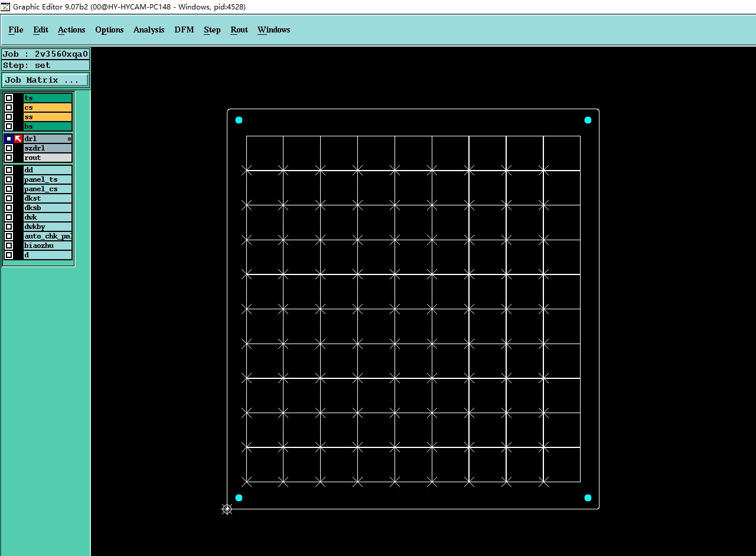756x556 pixels.
Task: Select the ts layer name
Action: 48,98
